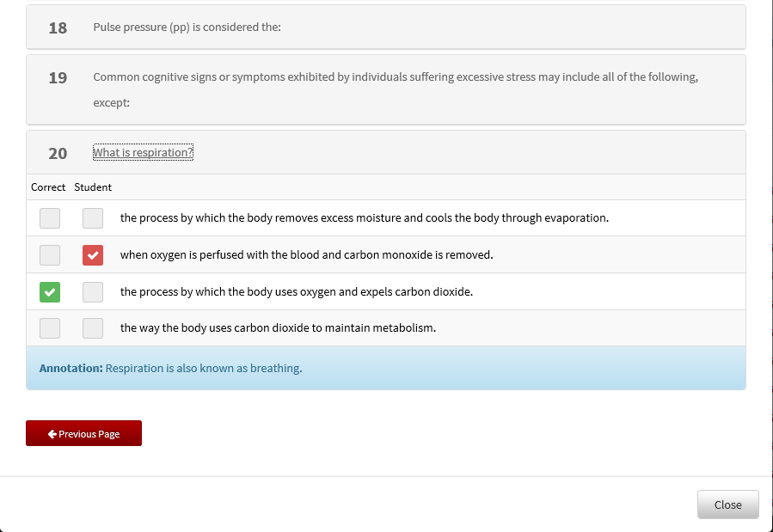Click the Correct column header
Screen dimensions: 773x532
point(48,187)
